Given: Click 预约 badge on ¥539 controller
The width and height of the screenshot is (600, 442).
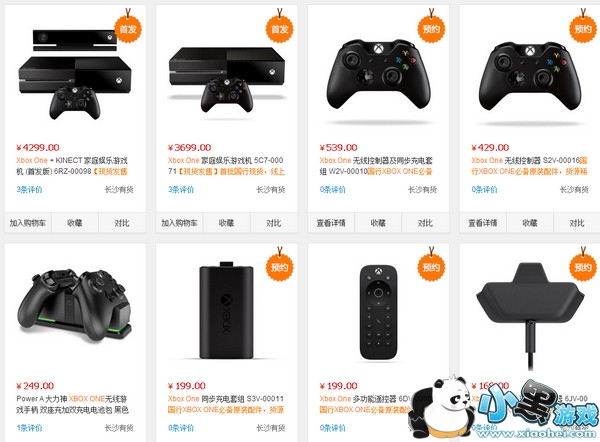Looking at the screenshot, I should coord(431,28).
